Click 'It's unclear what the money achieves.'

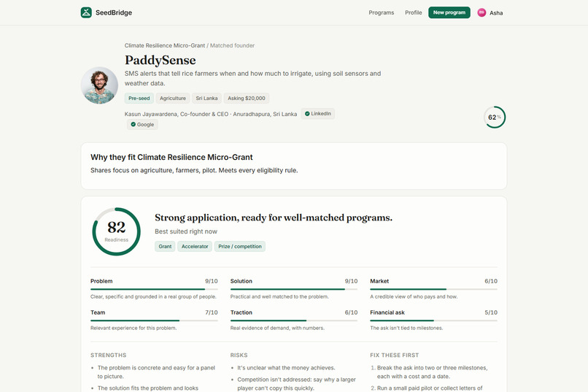(x=286, y=368)
